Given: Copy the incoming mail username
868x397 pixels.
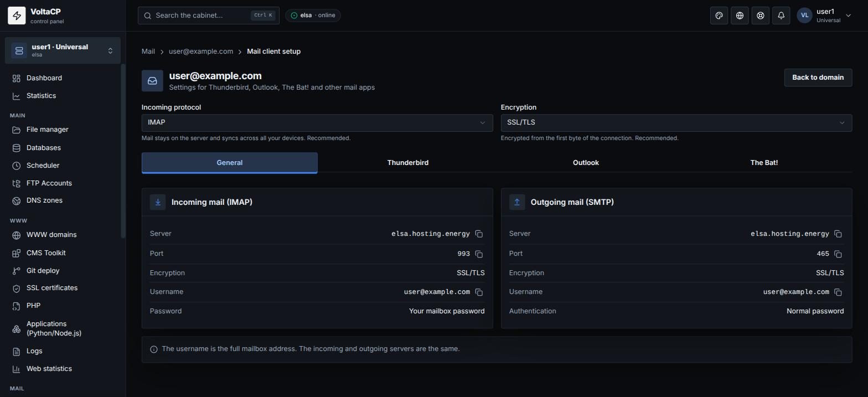Looking at the screenshot, I should 479,292.
